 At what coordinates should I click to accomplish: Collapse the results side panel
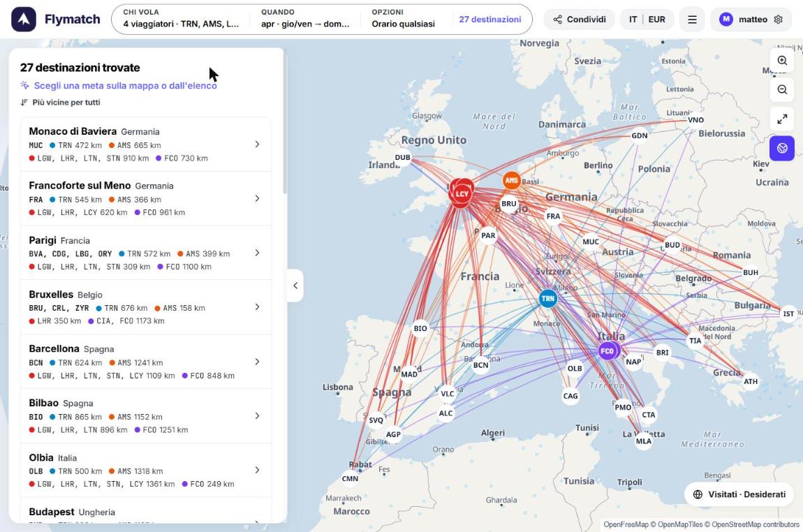295,286
